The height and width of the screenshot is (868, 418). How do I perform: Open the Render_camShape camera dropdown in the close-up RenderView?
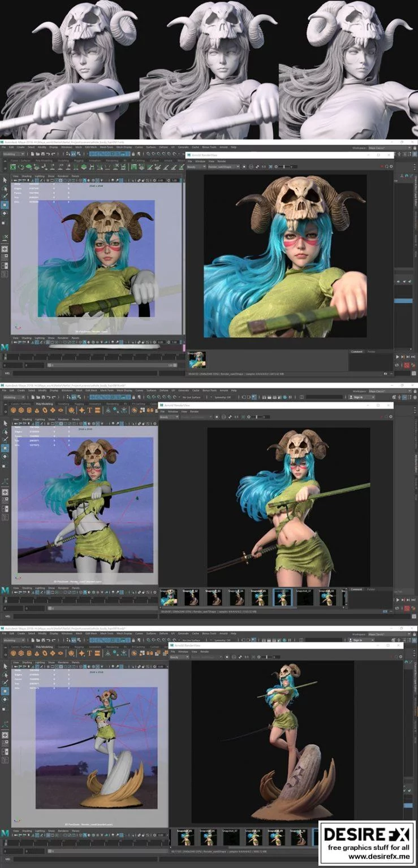click(224, 167)
